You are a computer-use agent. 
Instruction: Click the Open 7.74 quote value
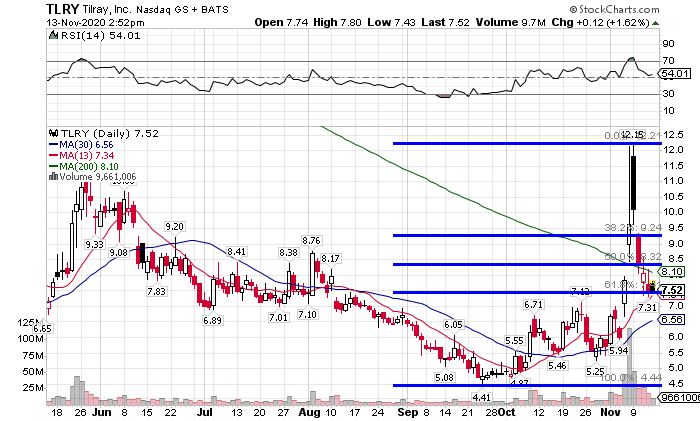(x=281, y=22)
